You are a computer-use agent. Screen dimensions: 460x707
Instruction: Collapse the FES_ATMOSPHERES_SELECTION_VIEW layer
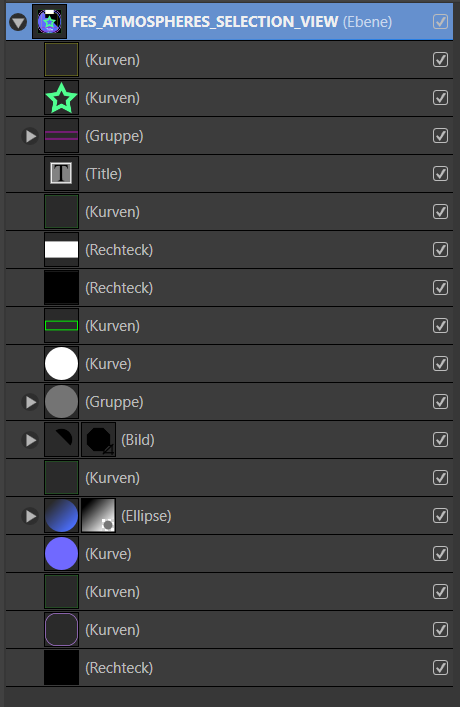(x=18, y=22)
